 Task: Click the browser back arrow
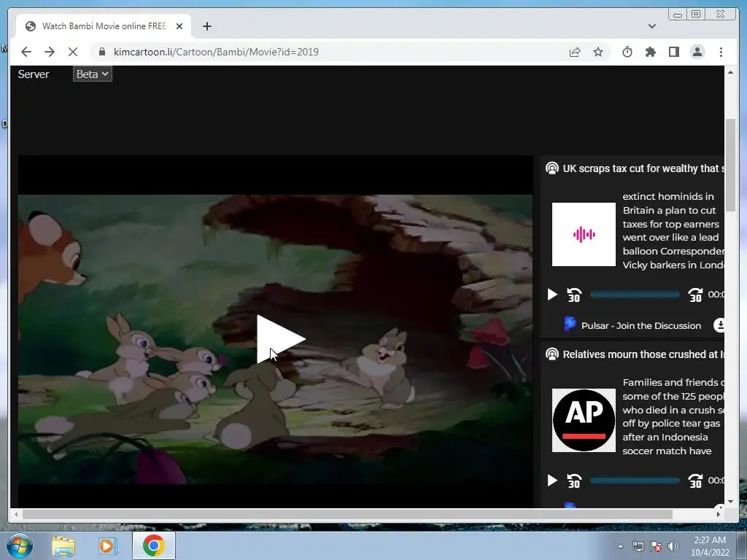pos(26,52)
